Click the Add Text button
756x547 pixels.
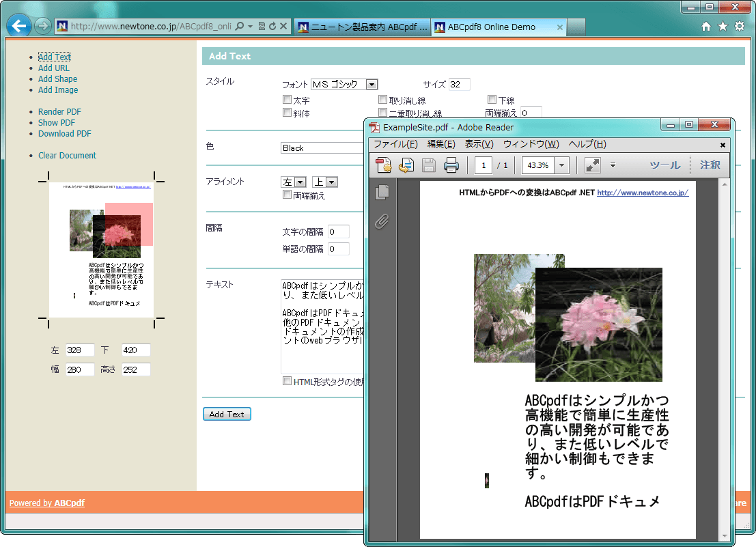point(227,414)
